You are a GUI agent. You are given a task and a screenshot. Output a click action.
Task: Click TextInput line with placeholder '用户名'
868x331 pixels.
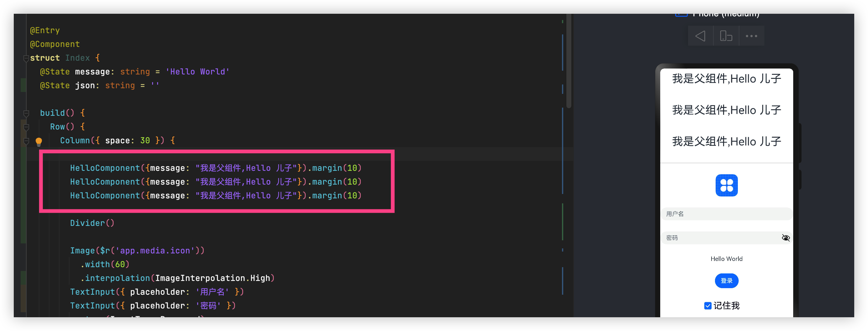(157, 292)
